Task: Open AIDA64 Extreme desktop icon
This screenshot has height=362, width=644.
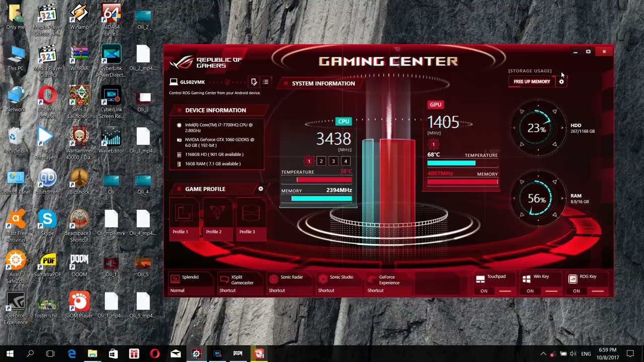Action: [111, 20]
